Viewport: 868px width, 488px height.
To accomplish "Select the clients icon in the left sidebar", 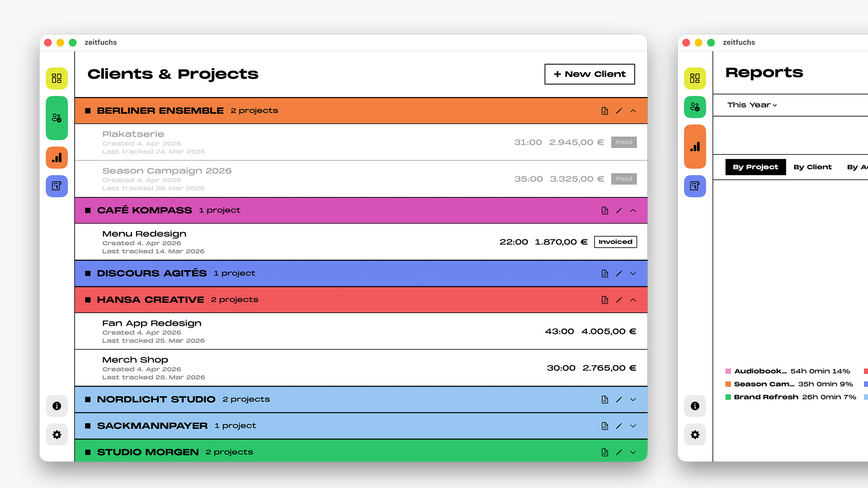I will tap(57, 118).
